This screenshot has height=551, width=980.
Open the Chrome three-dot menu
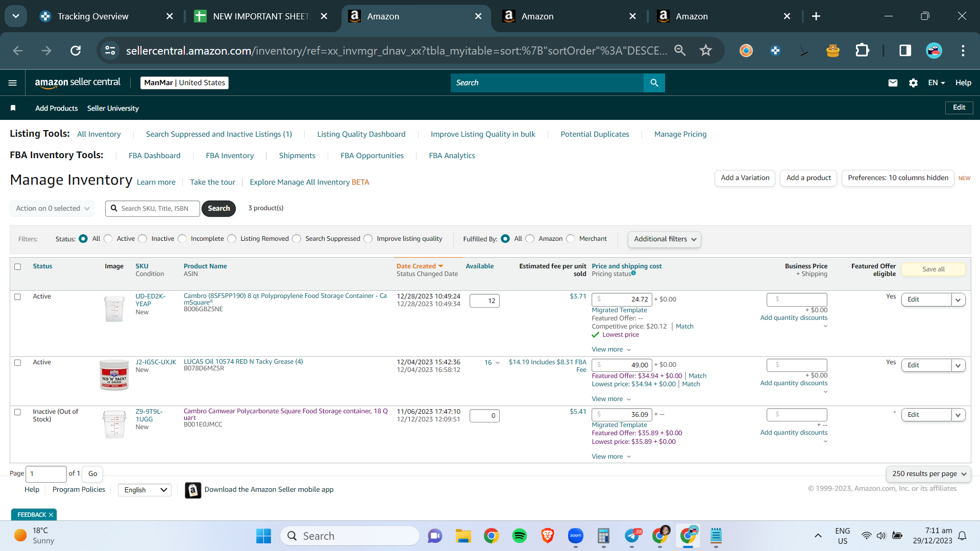point(963,51)
